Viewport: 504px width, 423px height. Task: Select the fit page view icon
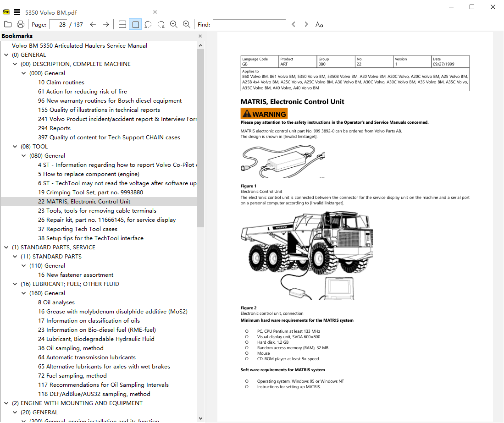click(x=136, y=24)
